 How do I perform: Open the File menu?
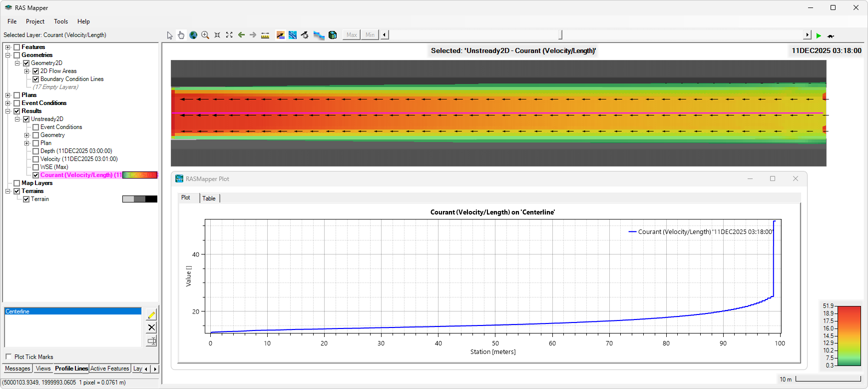12,21
